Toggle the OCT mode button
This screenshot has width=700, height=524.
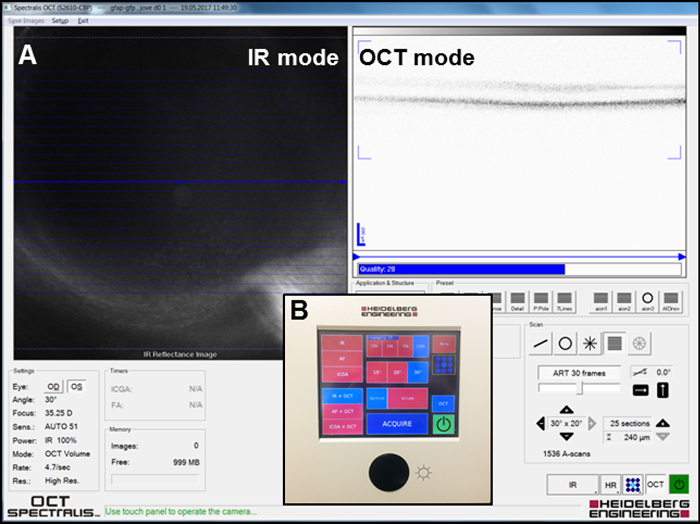click(655, 484)
